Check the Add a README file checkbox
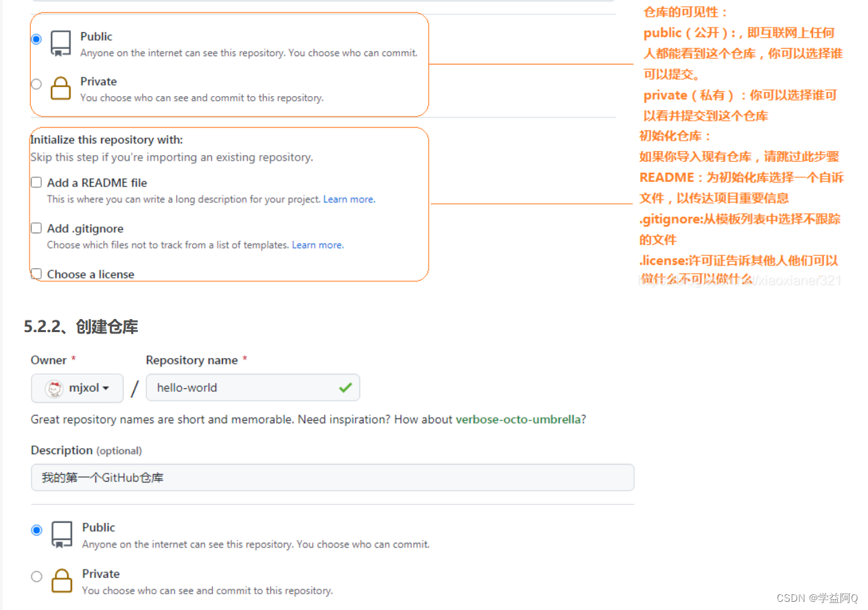 (36, 183)
